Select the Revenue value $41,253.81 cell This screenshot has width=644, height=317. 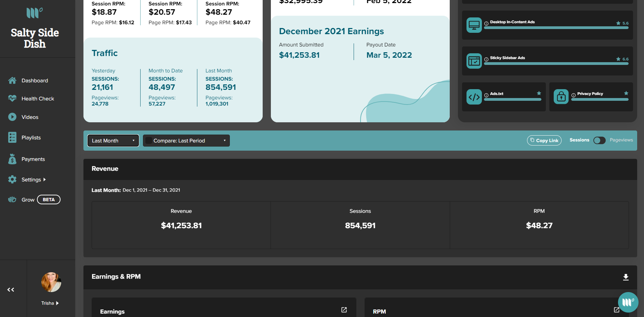[x=181, y=225]
